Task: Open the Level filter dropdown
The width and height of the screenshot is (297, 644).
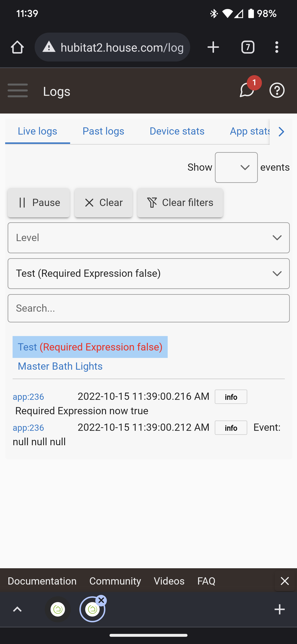Action: pos(149,238)
